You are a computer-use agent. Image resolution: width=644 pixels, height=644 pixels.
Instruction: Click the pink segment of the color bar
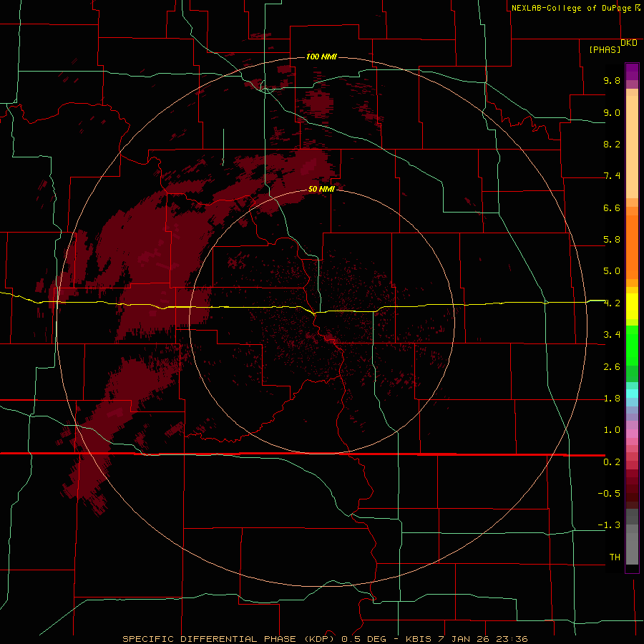(x=632, y=434)
